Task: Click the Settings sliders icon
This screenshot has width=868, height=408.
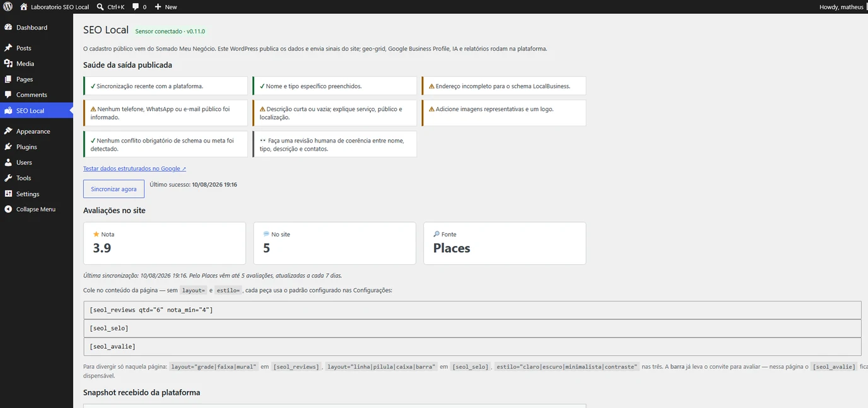Action: tap(8, 194)
